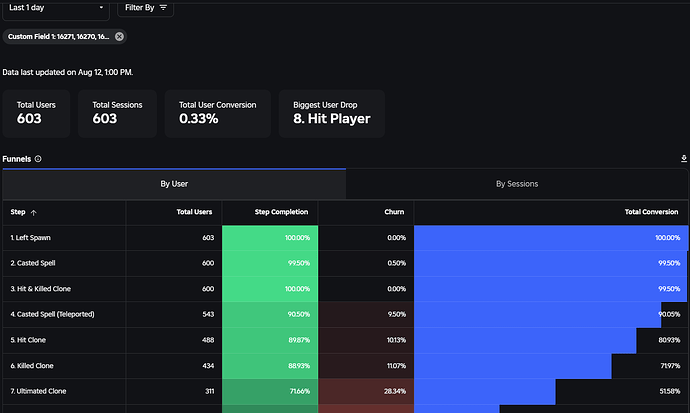Click the 71.97% total conversion value
Viewport: 690px width, 413px height.
click(670, 366)
